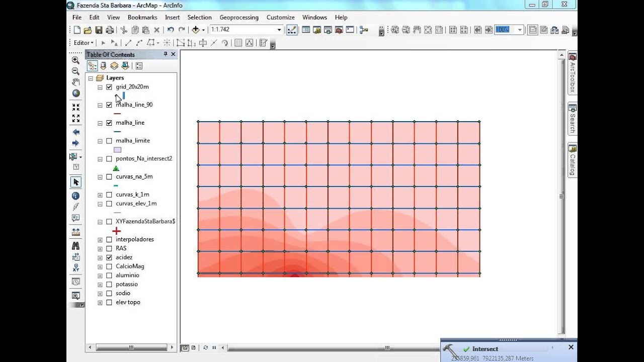Screen dimensions: 644x362
Task: Open the Editor dropdown menu
Action: 84,43
